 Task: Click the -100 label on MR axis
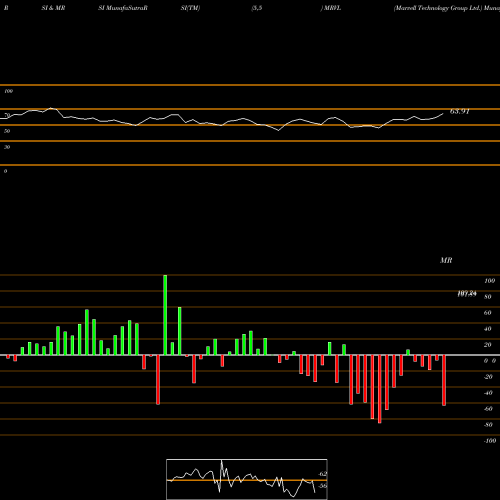click(x=490, y=441)
